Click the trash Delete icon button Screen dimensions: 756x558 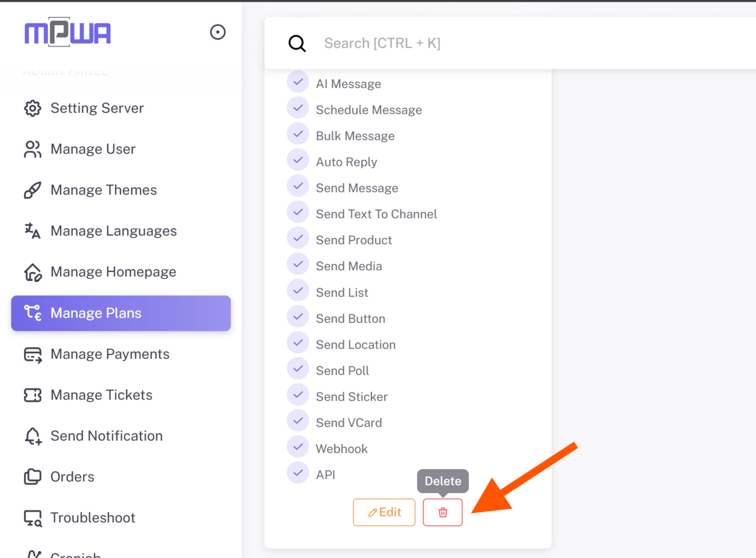442,512
